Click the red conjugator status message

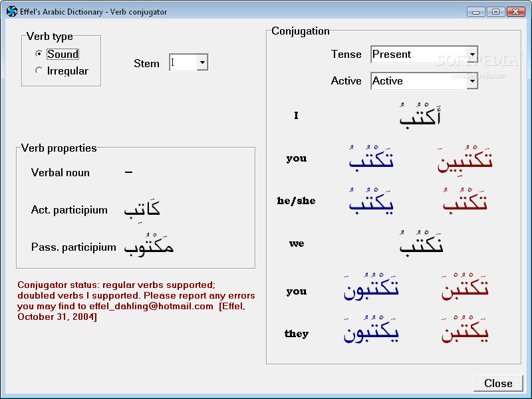pos(136,301)
